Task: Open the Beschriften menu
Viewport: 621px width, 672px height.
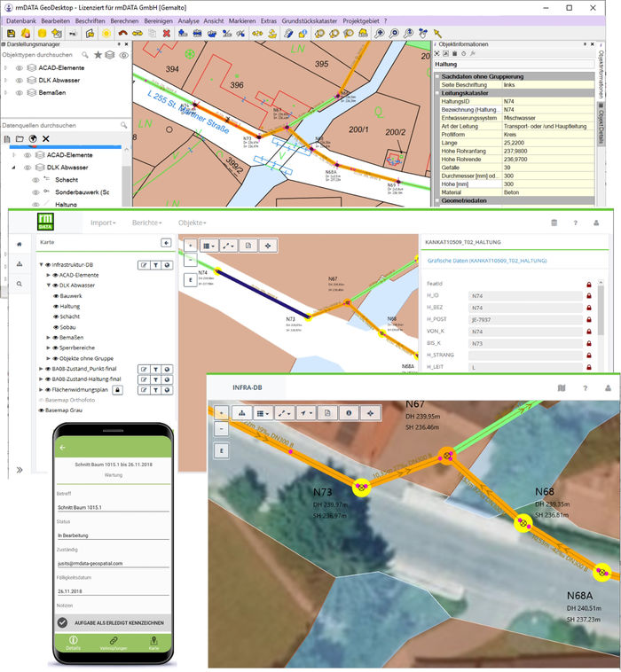Action: [x=90, y=20]
